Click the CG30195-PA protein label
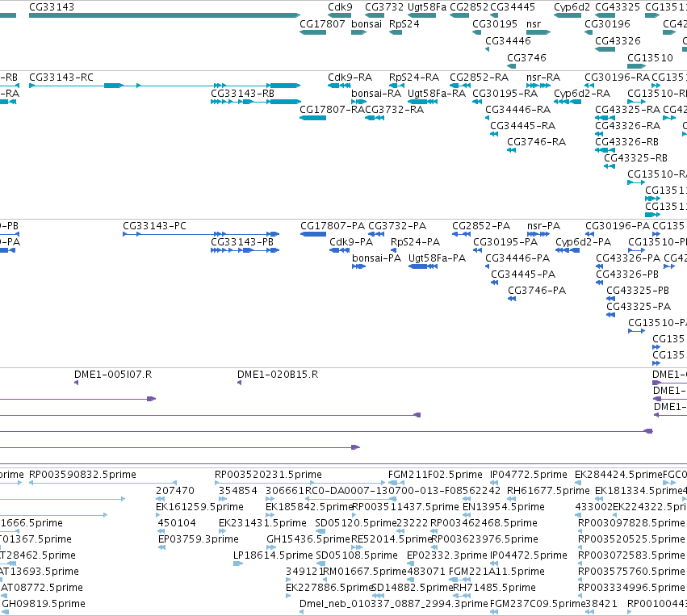Viewport: 687px width, 616px height. coord(505,242)
